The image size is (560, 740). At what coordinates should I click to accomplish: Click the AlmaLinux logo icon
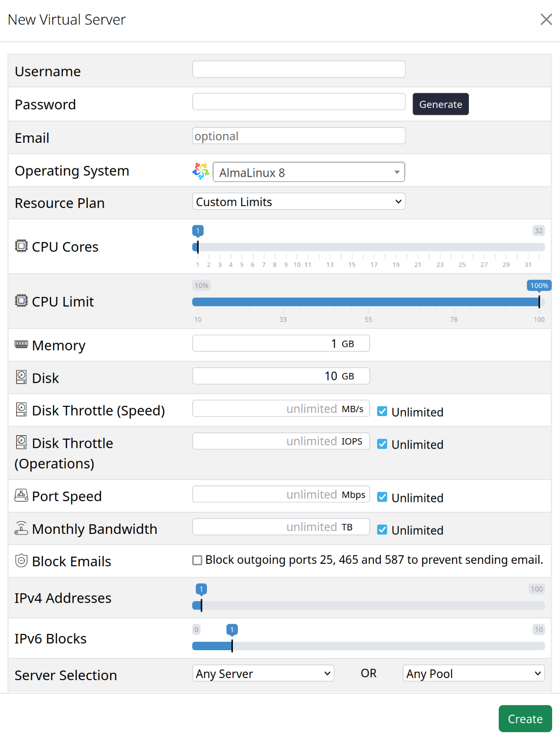201,171
